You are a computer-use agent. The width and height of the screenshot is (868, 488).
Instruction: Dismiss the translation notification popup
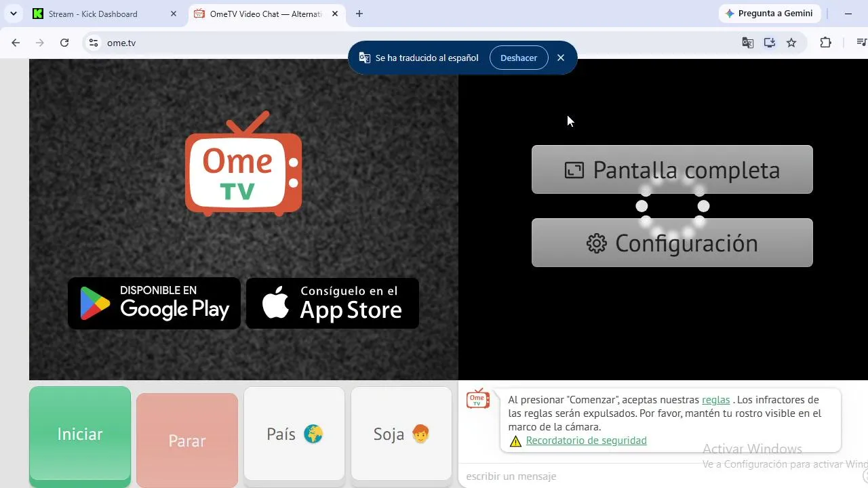pos(561,58)
